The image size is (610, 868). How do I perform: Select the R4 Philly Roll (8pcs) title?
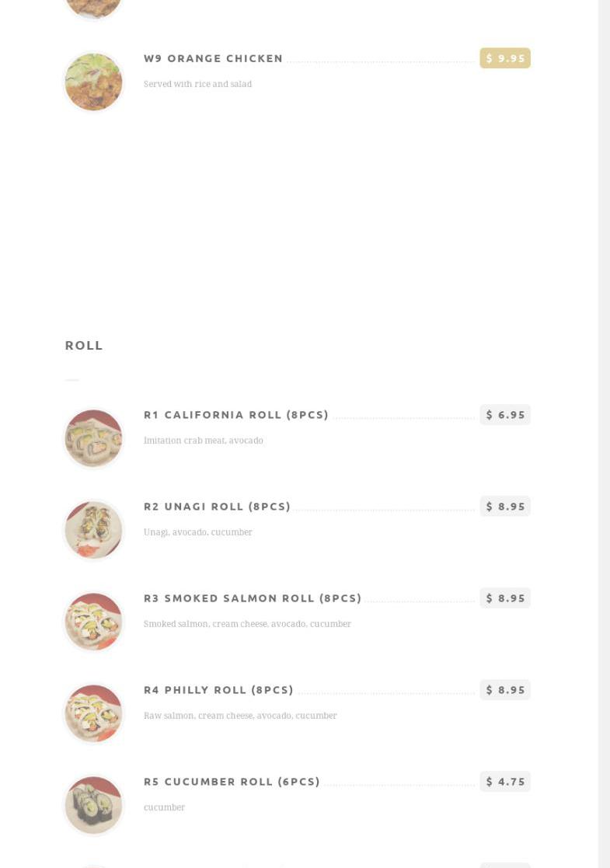pos(218,690)
